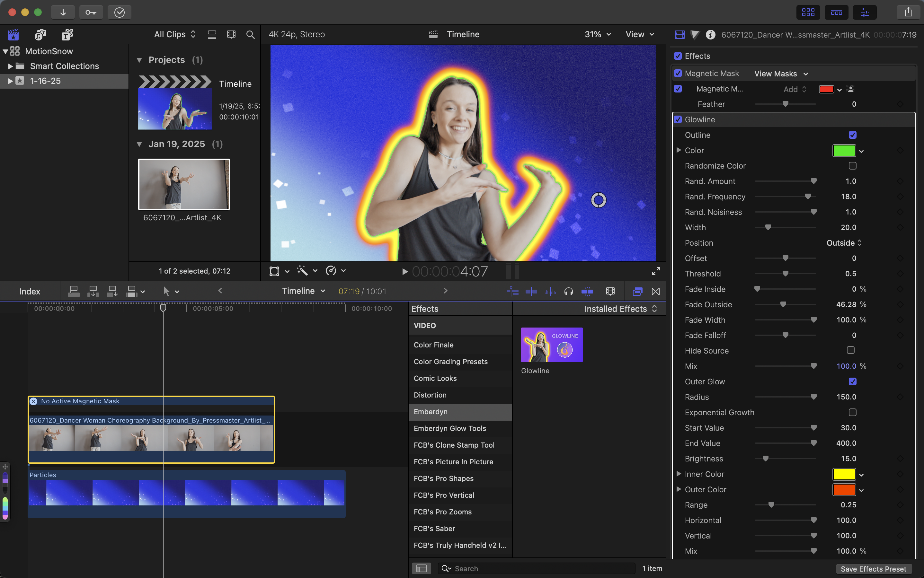Click the import media arrow icon
Viewport: 924px width, 578px height.
pos(63,12)
